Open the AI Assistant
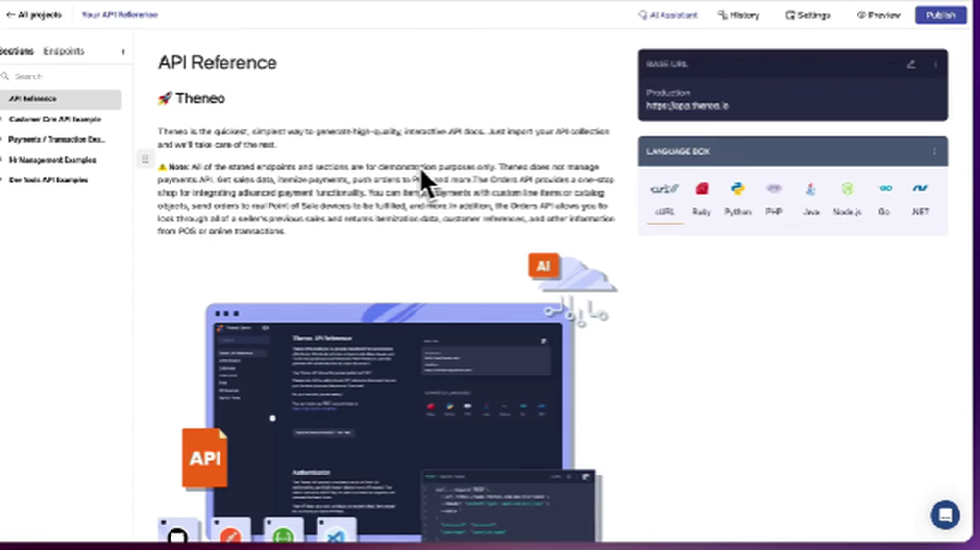 click(x=667, y=15)
